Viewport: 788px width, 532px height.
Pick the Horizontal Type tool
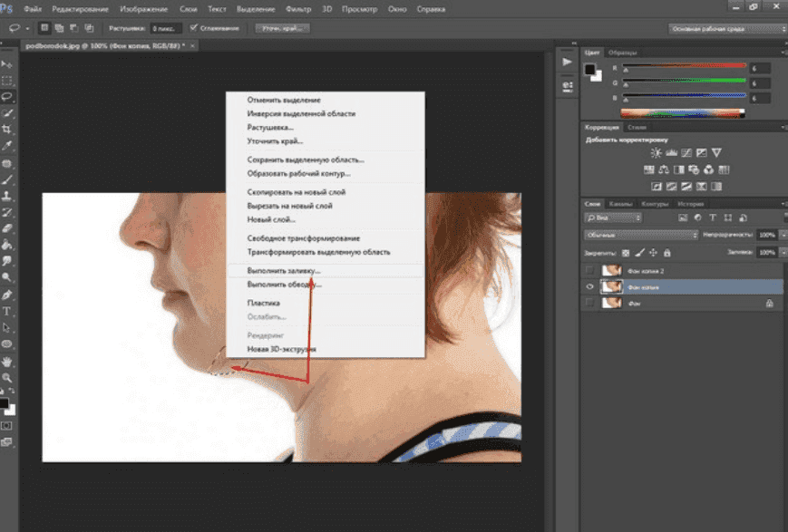(x=7, y=311)
